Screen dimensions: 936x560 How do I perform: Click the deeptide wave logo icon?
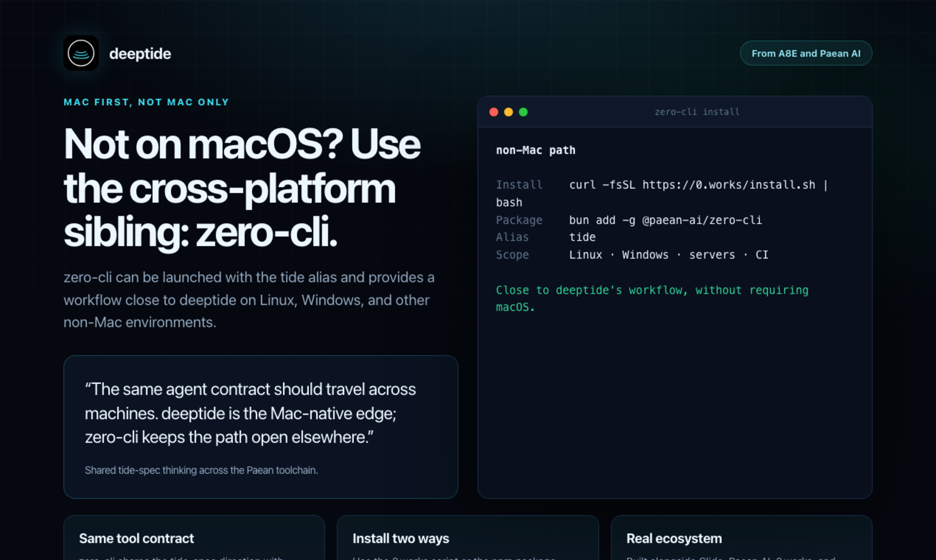coord(81,53)
